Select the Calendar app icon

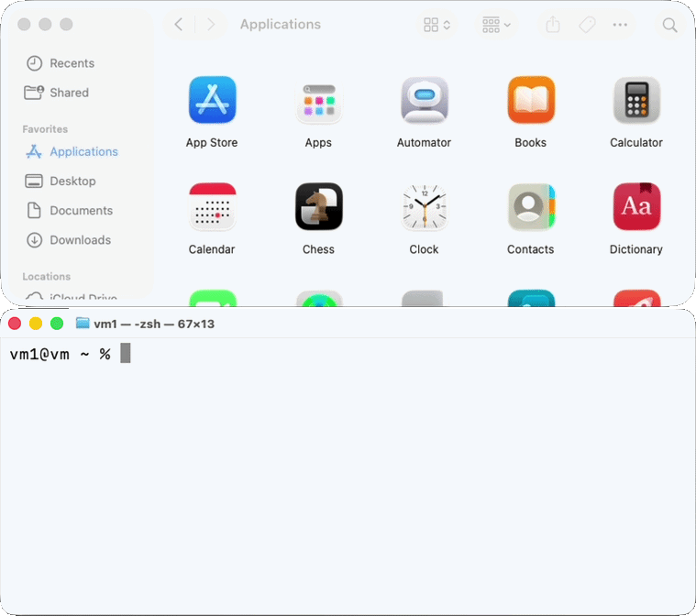pyautogui.click(x=212, y=206)
